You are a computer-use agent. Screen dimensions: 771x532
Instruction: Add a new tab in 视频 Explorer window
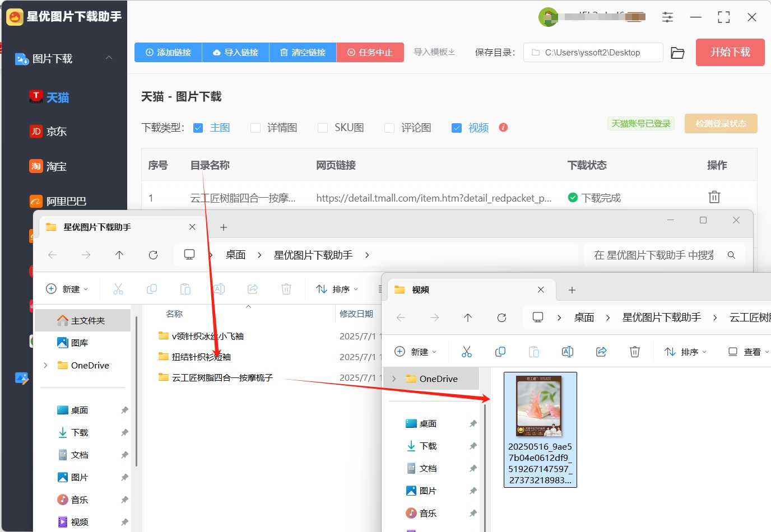(572, 290)
